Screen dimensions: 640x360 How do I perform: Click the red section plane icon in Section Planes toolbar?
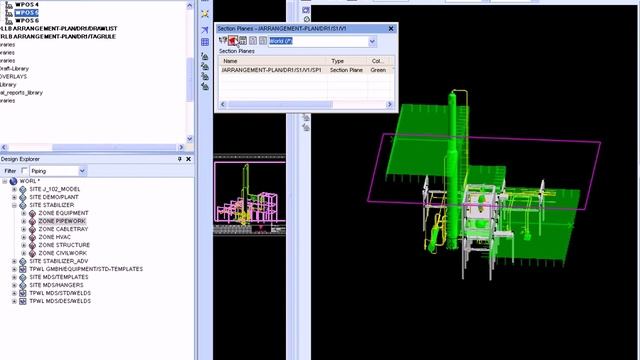233,40
